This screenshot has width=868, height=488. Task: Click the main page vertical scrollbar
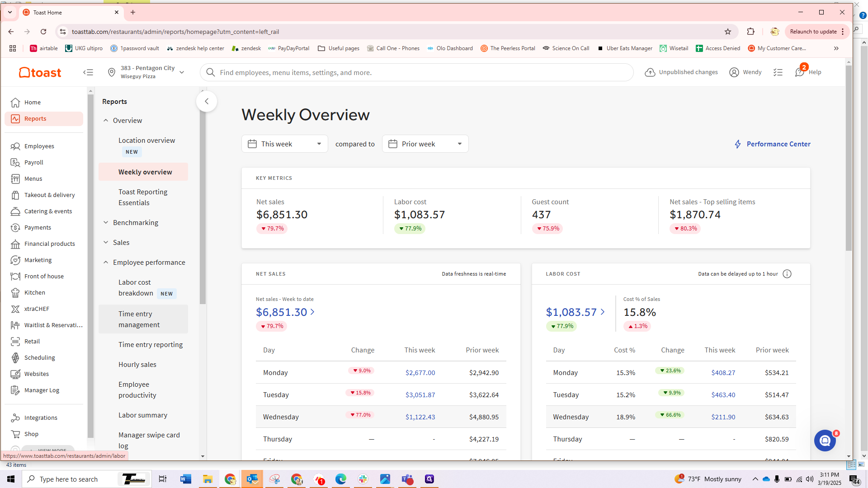click(849, 158)
